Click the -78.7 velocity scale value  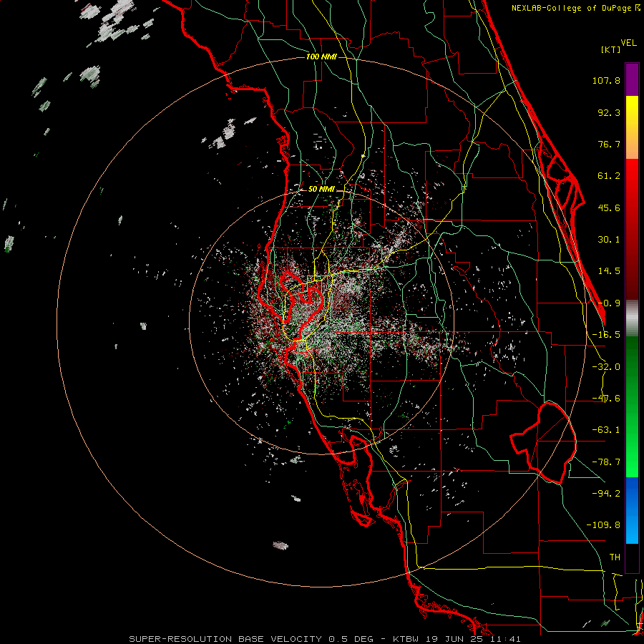click(606, 462)
